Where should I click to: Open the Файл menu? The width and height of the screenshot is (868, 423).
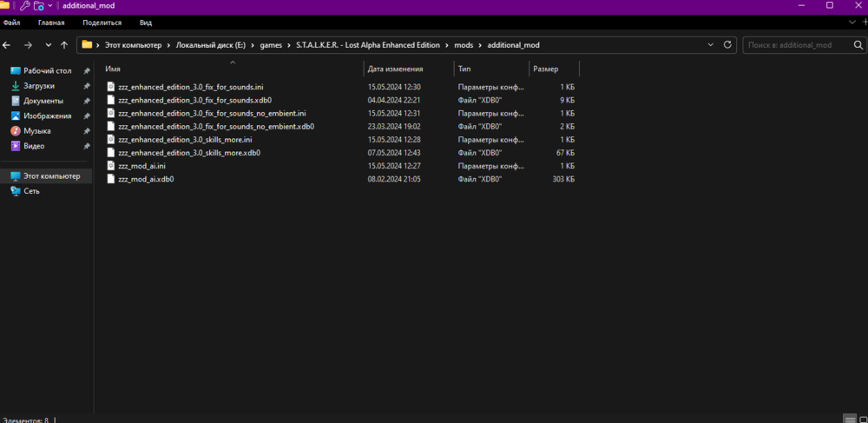(x=12, y=23)
